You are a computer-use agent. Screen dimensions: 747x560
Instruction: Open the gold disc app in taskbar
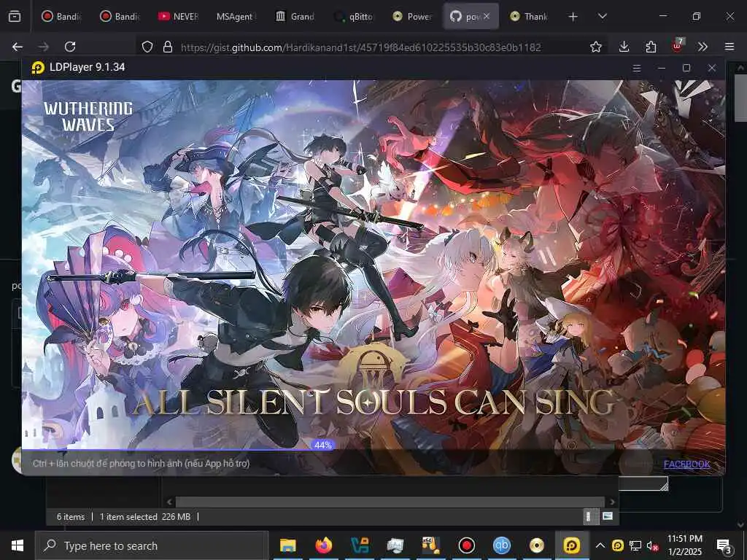pyautogui.click(x=537, y=545)
